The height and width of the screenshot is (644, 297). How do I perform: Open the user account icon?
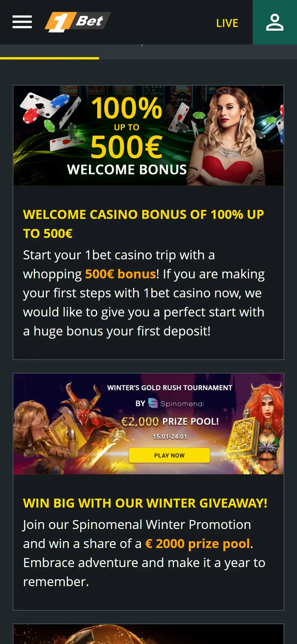pyautogui.click(x=275, y=22)
